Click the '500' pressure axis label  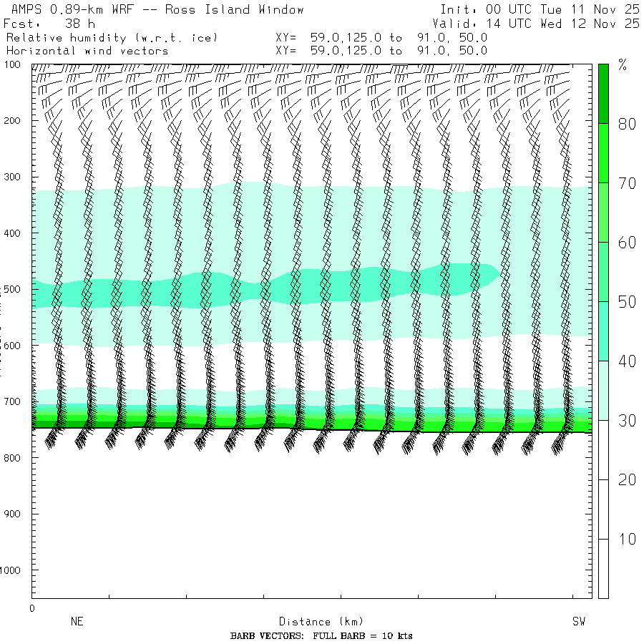12,290
